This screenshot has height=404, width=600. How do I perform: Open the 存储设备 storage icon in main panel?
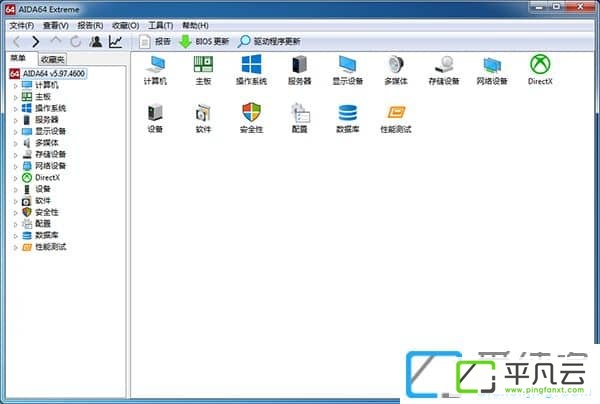click(x=444, y=70)
